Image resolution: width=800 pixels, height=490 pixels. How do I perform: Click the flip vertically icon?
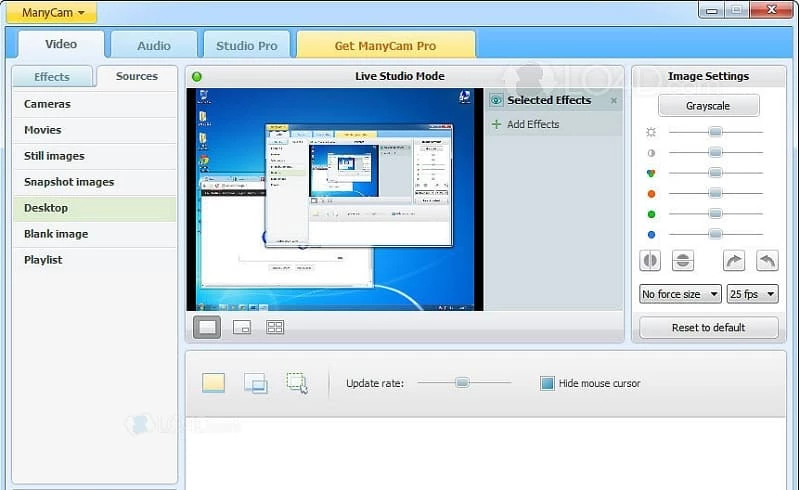[683, 261]
